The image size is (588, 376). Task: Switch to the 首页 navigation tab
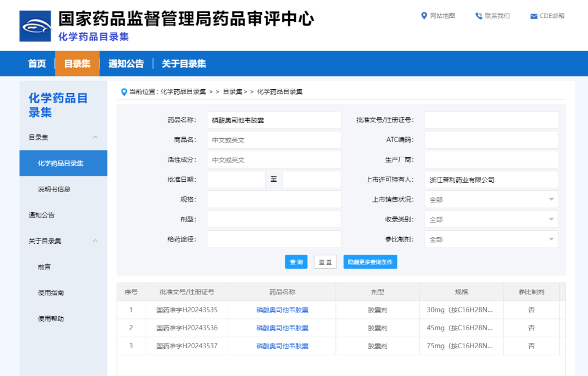37,64
